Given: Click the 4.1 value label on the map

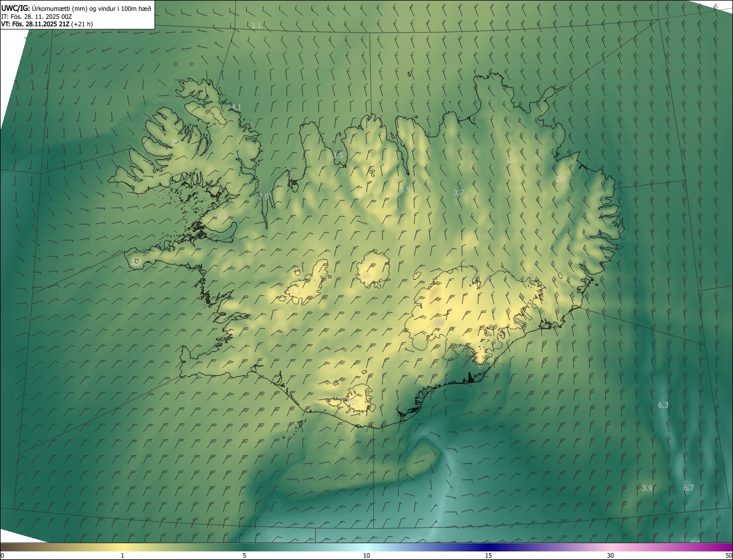Looking at the screenshot, I should pos(237,108).
